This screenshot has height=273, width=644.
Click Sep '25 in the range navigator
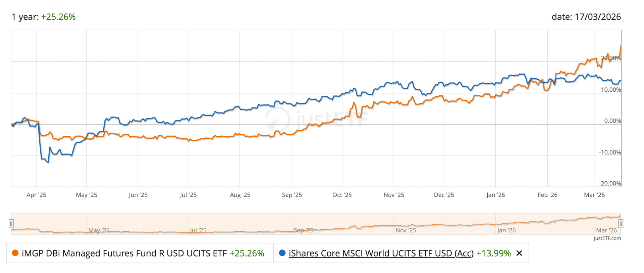303,230
